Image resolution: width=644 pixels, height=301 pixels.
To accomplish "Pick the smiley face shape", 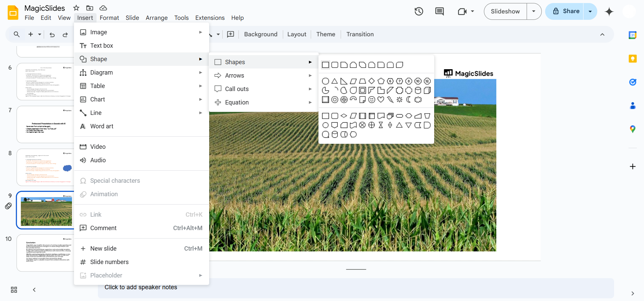I will click(372, 99).
